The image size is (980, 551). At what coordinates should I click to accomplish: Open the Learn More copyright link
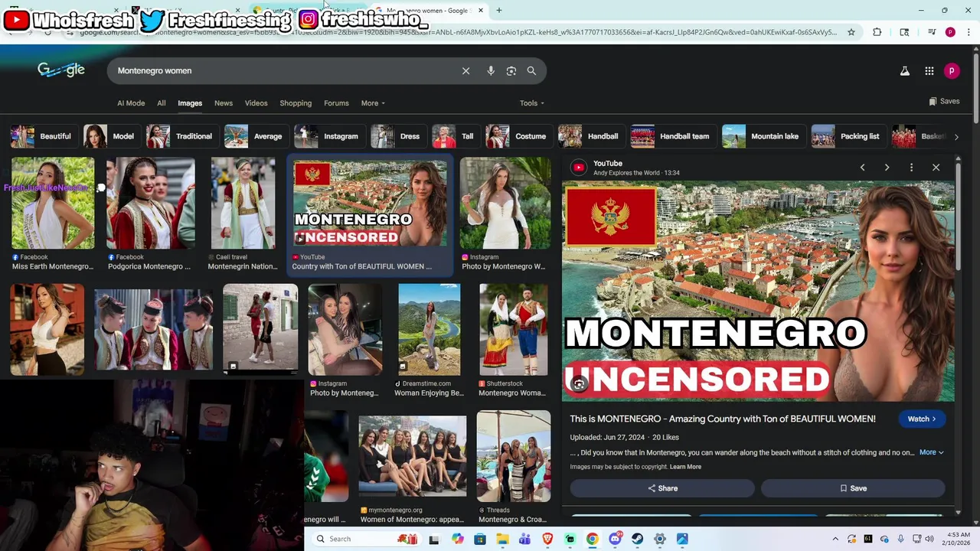click(x=685, y=467)
